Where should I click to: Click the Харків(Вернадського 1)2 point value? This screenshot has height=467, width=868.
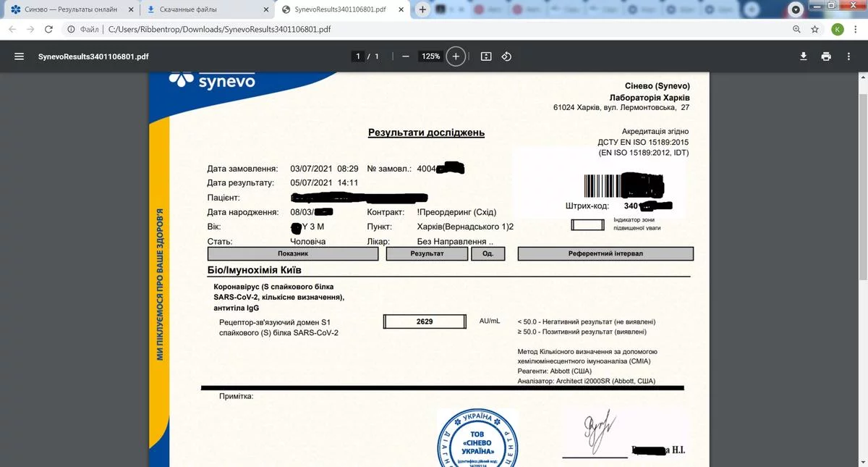(x=465, y=227)
